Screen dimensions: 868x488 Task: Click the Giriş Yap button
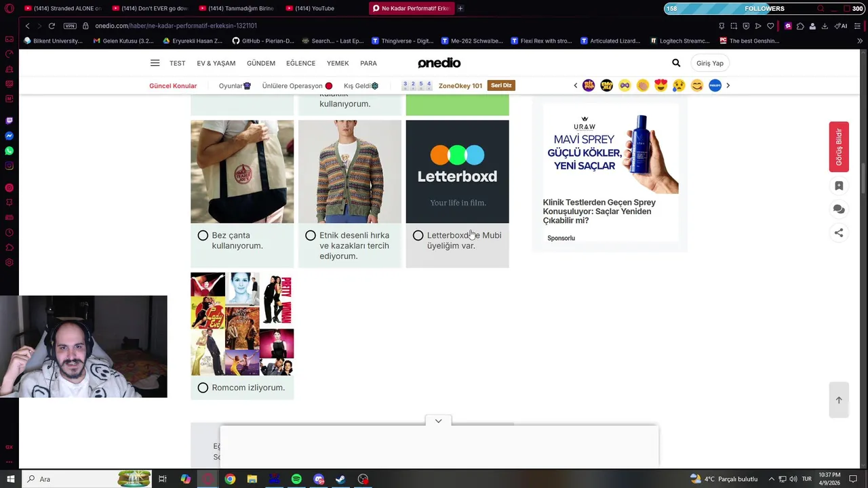(710, 63)
